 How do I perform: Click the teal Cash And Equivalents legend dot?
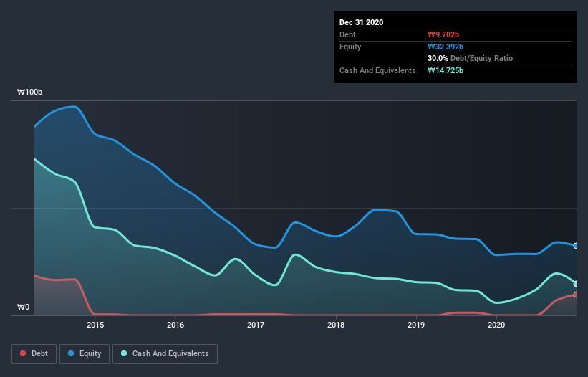tap(124, 353)
